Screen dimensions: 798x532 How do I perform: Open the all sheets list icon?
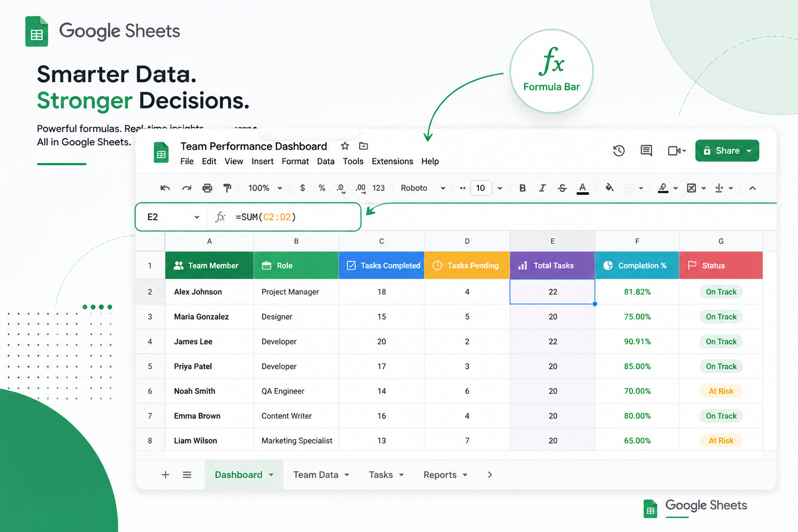click(x=187, y=475)
